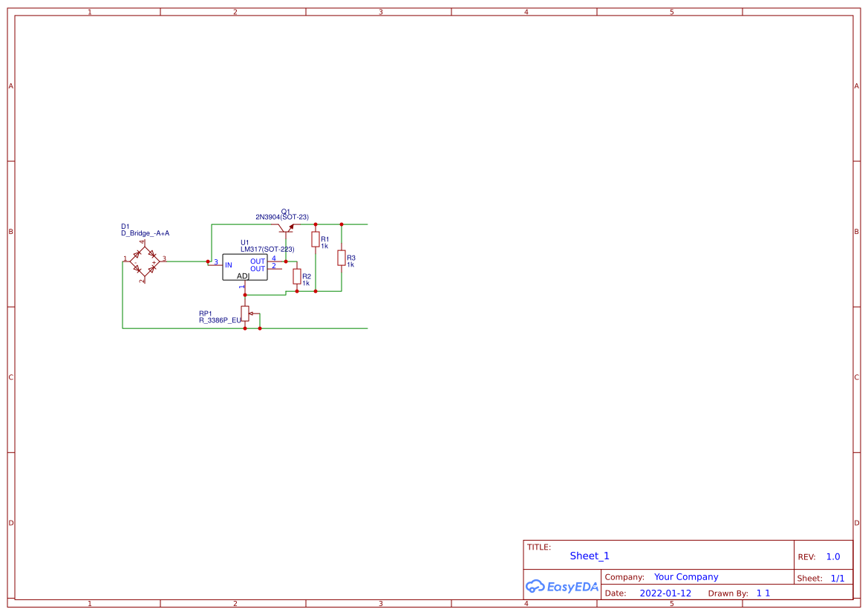The image size is (868, 615).
Task: Select resistor R3 on the right
Action: [342, 257]
